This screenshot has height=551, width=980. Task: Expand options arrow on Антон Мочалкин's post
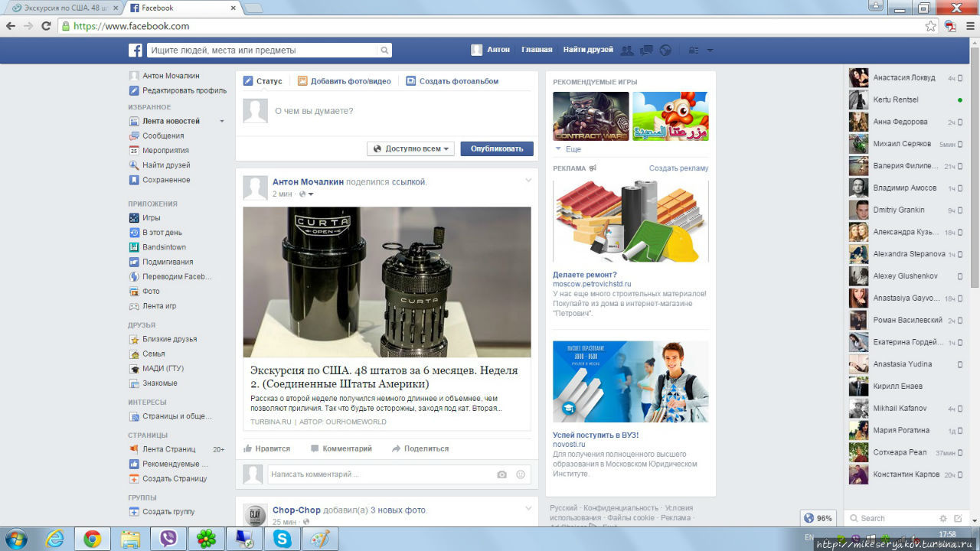[528, 181]
